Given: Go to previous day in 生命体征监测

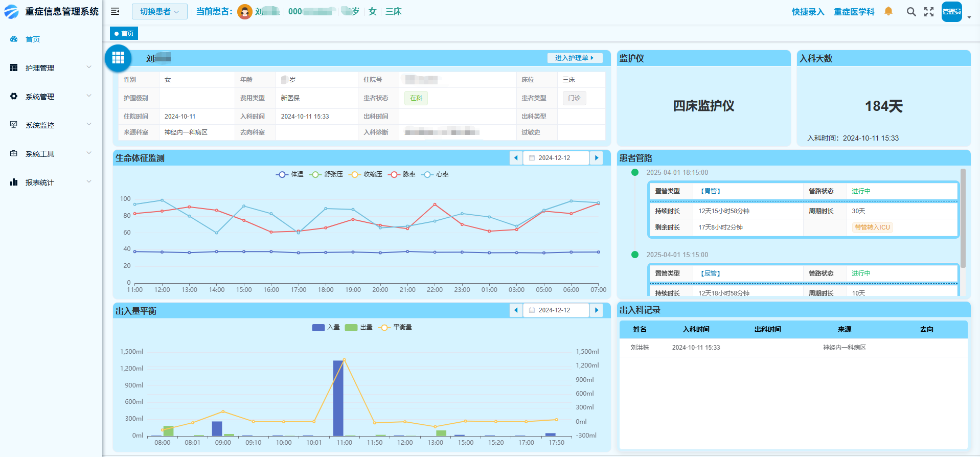Looking at the screenshot, I should point(516,158).
